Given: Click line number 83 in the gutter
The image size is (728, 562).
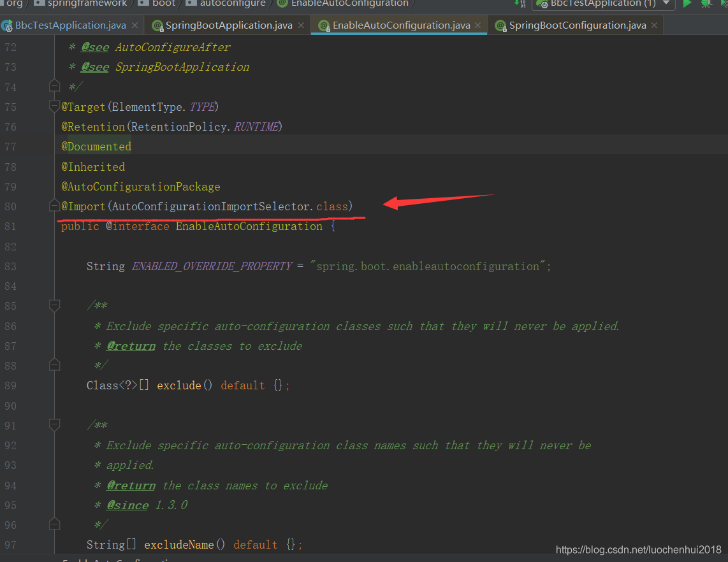Looking at the screenshot, I should (x=11, y=266).
